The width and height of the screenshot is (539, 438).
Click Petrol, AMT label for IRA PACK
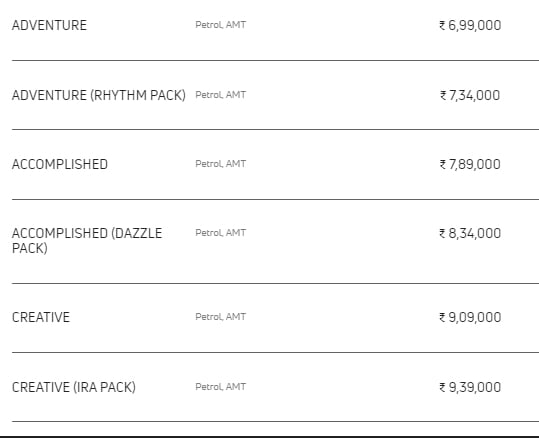[220, 387]
